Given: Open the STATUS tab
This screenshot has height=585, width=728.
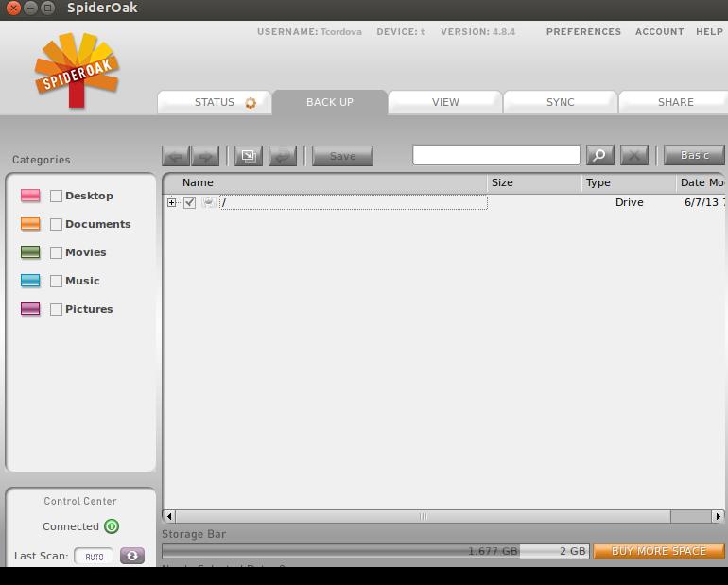Looking at the screenshot, I should click(215, 102).
